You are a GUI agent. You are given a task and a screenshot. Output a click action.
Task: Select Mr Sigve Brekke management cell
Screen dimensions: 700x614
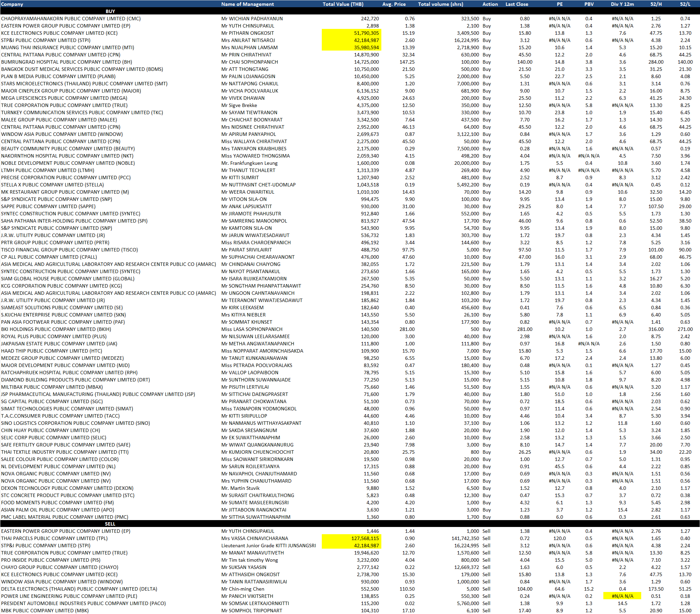coord(239,105)
